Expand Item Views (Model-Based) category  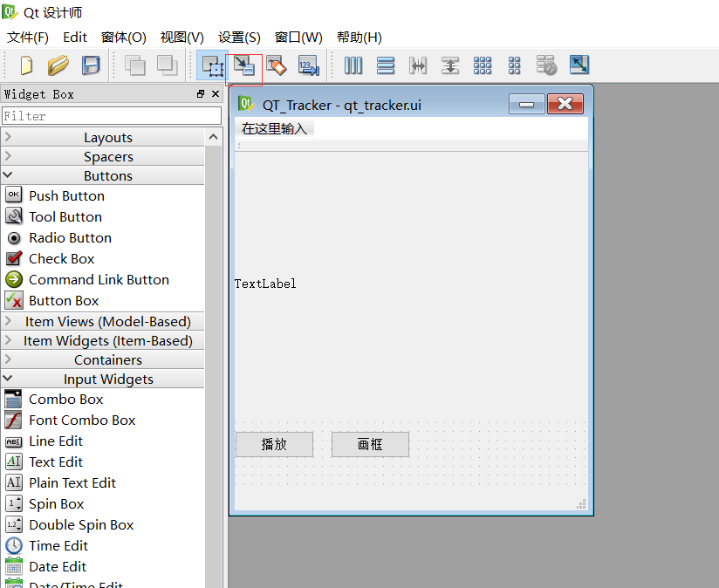(x=103, y=322)
